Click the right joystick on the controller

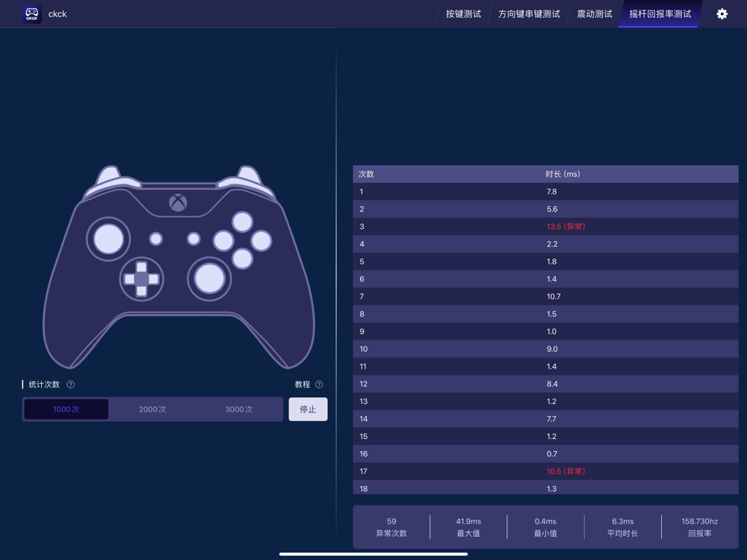209,279
